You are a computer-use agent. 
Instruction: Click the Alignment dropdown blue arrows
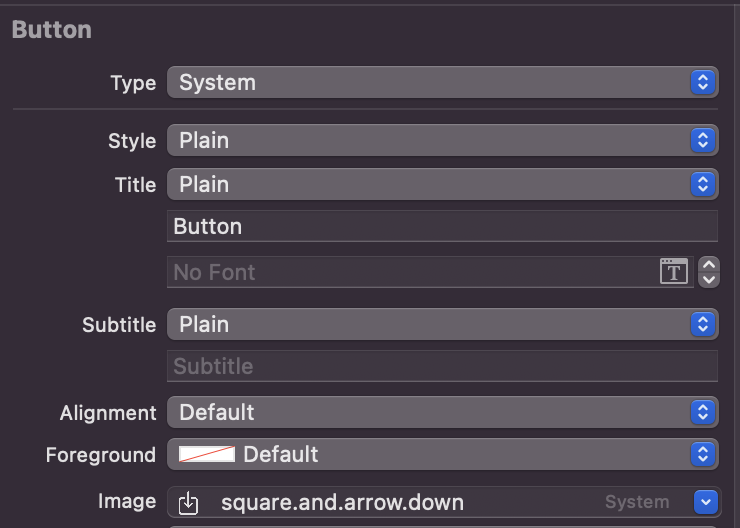click(703, 412)
